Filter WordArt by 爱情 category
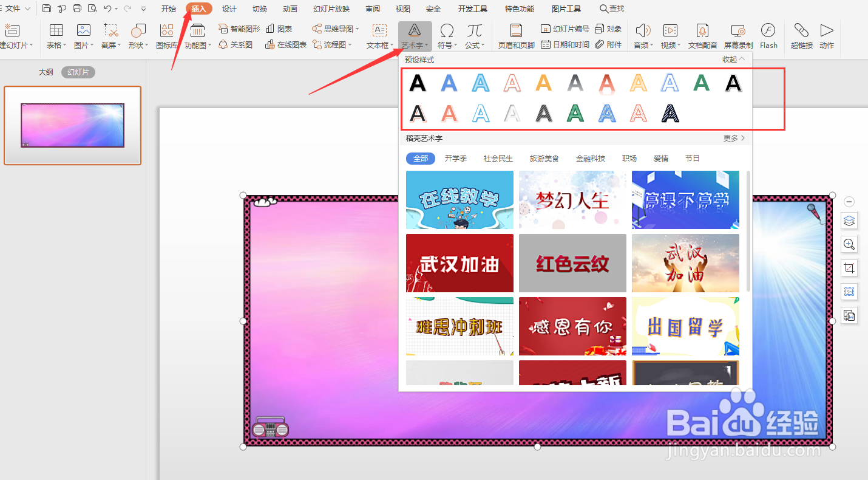The height and width of the screenshot is (480, 868). pyautogui.click(x=660, y=158)
